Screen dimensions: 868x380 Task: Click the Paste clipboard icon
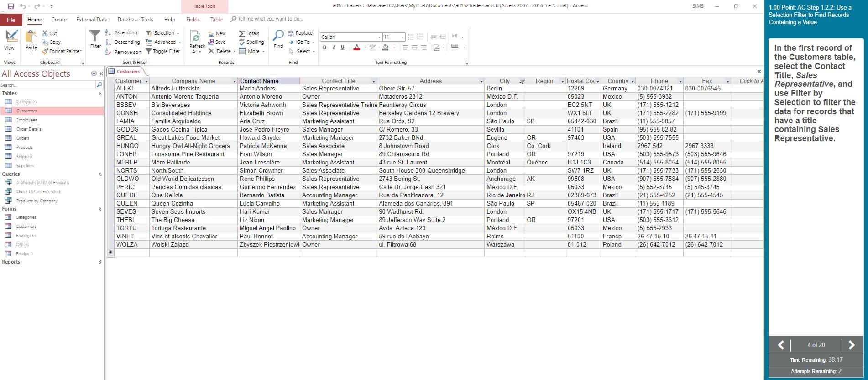[31, 37]
